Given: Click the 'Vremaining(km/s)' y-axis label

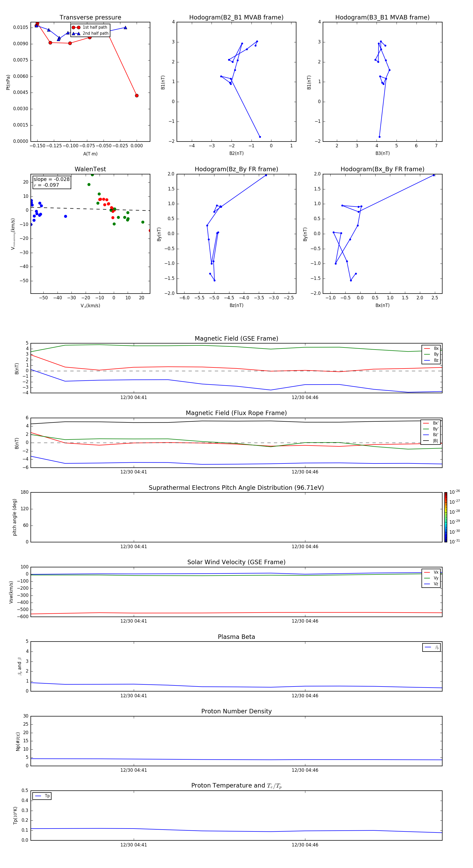Looking at the screenshot, I should click(x=13, y=234).
